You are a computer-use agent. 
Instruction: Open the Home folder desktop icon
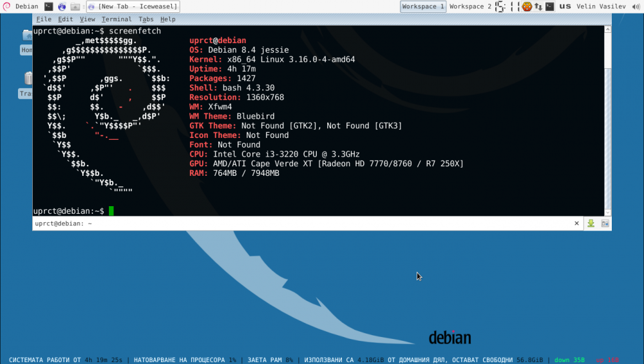26,41
